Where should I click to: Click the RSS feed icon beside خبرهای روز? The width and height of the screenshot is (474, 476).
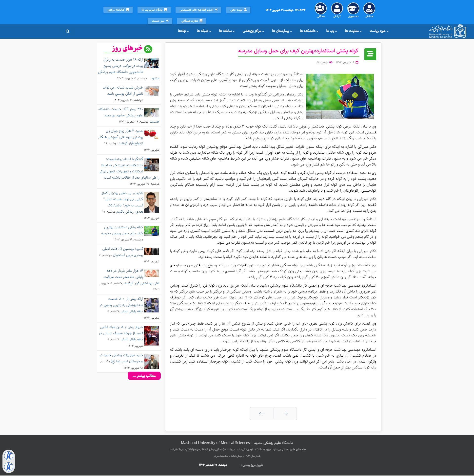click(148, 49)
